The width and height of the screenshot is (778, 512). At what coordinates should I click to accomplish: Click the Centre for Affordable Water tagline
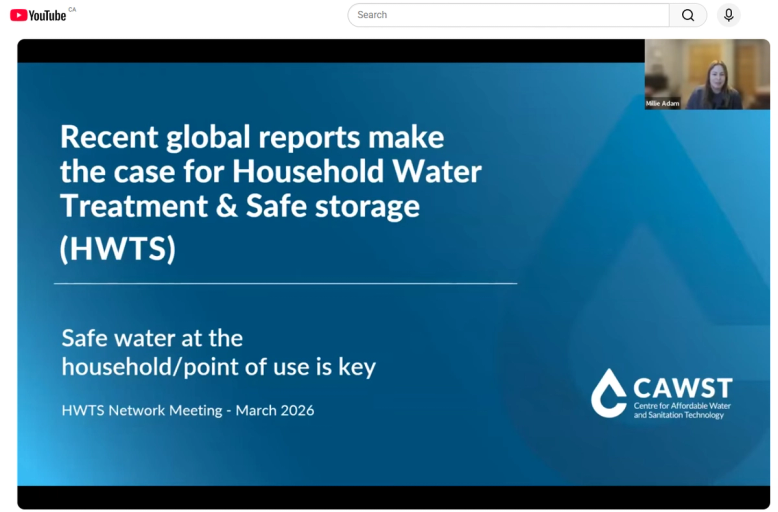pyautogui.click(x=682, y=410)
